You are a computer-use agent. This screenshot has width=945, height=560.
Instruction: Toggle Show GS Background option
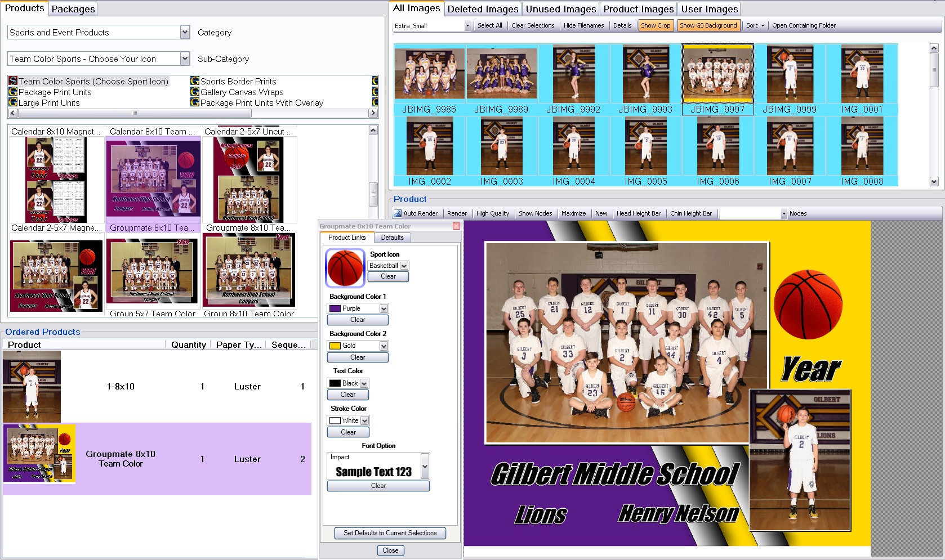coord(708,25)
